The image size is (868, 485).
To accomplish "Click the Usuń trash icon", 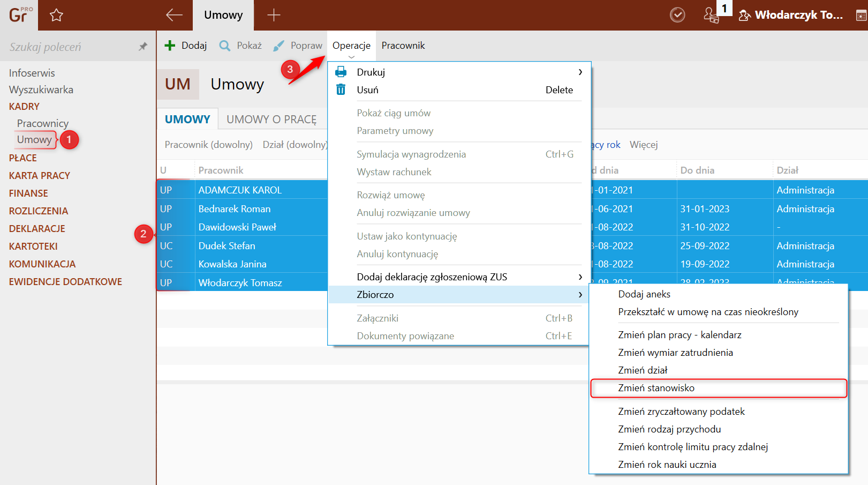I will pos(341,89).
